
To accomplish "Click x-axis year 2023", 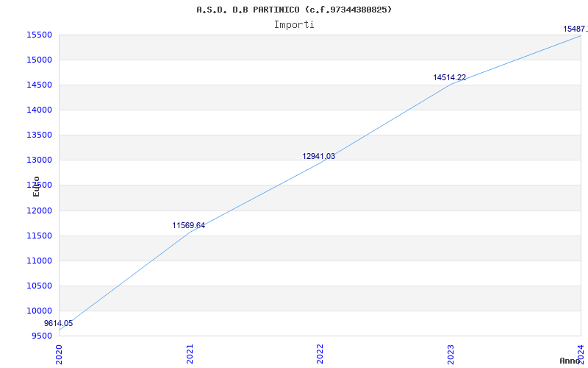I will (451, 354).
